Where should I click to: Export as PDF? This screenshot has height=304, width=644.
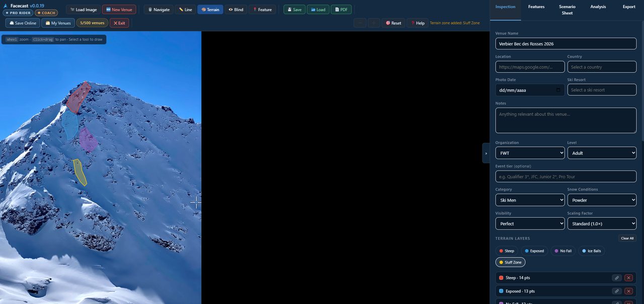(x=341, y=10)
